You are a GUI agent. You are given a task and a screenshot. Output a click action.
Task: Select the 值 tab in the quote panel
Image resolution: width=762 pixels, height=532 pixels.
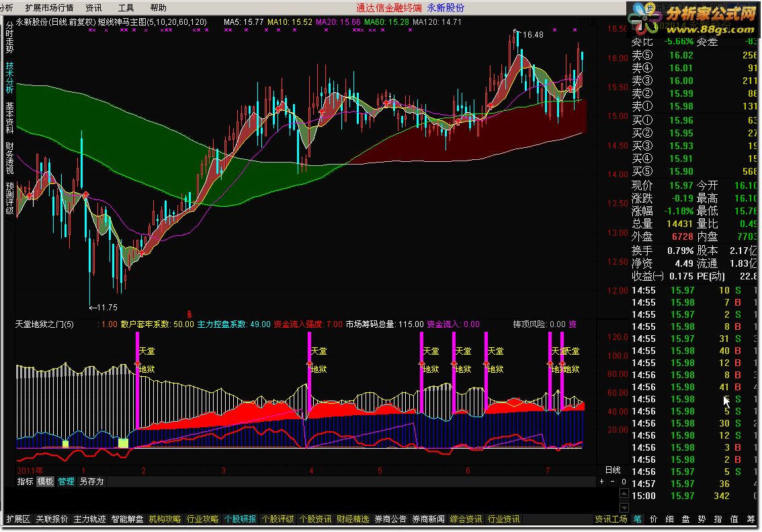734,519
